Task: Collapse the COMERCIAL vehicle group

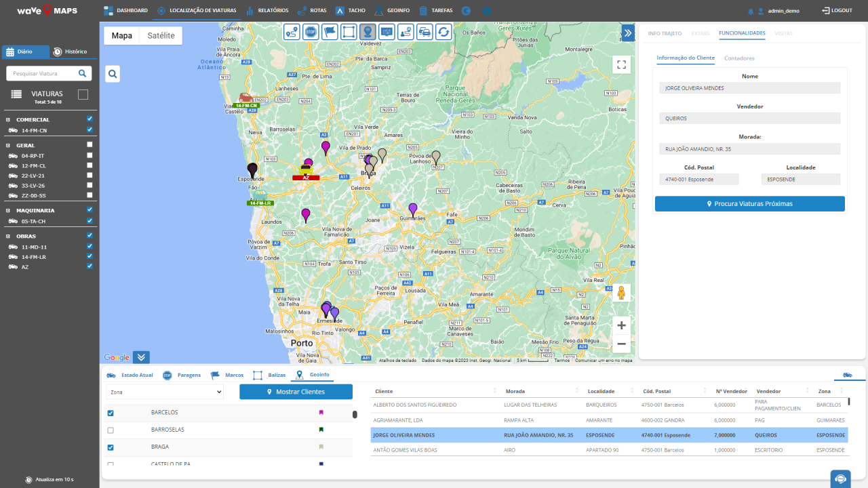Action: pyautogui.click(x=8, y=120)
